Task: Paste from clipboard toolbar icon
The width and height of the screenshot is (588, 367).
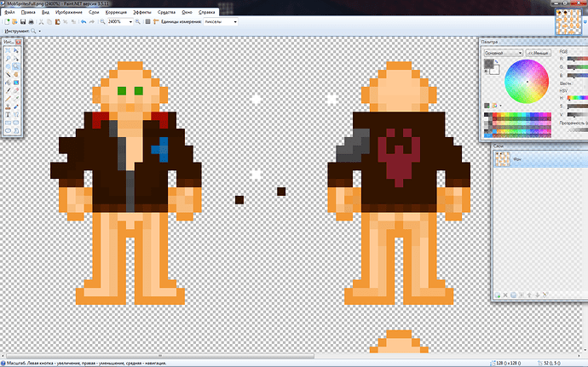Action: (57, 22)
